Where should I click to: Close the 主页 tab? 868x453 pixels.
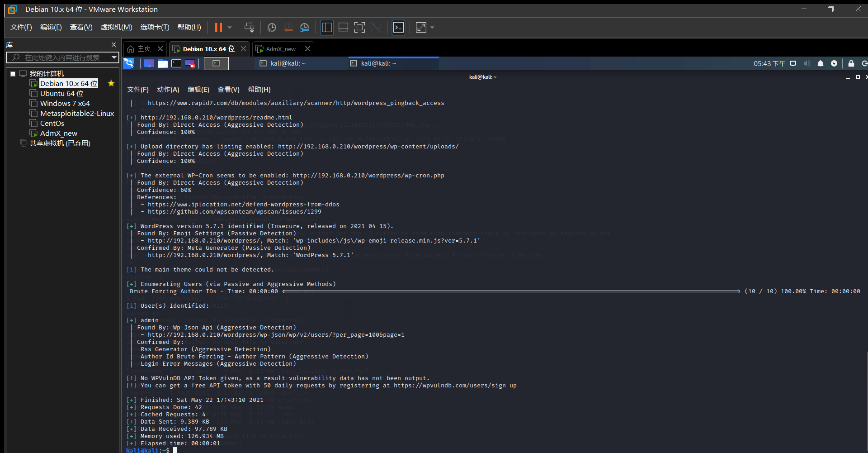[x=160, y=48]
